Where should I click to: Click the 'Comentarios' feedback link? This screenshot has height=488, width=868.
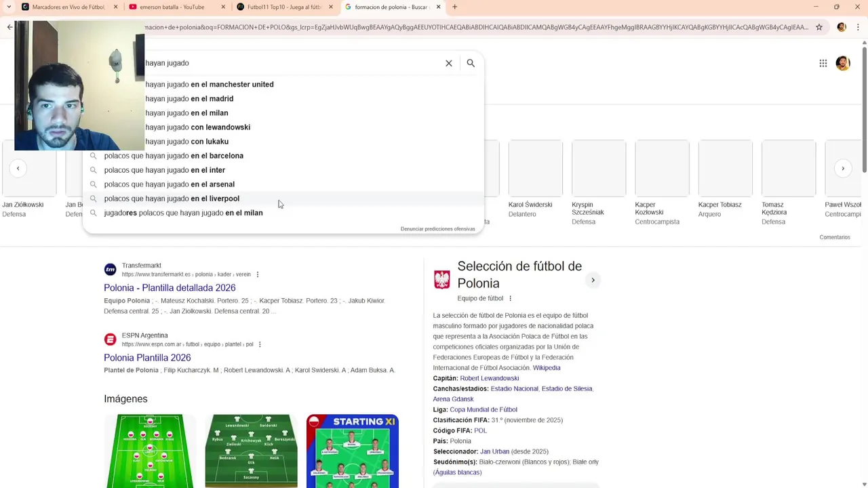click(x=835, y=237)
